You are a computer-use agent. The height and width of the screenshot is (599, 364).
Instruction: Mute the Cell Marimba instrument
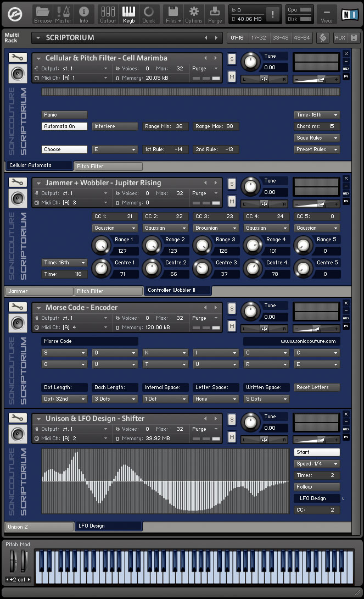pyautogui.click(x=232, y=76)
